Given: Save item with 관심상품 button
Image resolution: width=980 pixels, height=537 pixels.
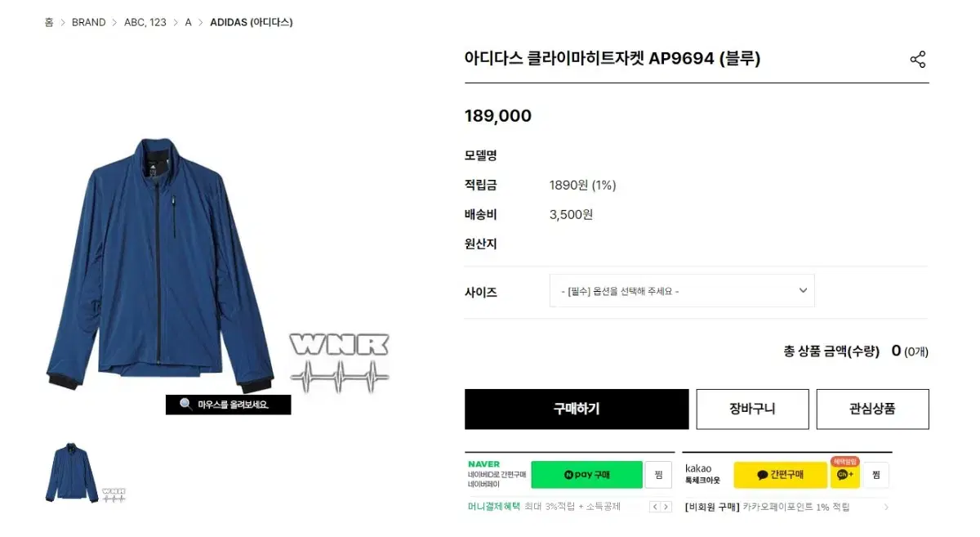Looking at the screenshot, I should click(872, 409).
